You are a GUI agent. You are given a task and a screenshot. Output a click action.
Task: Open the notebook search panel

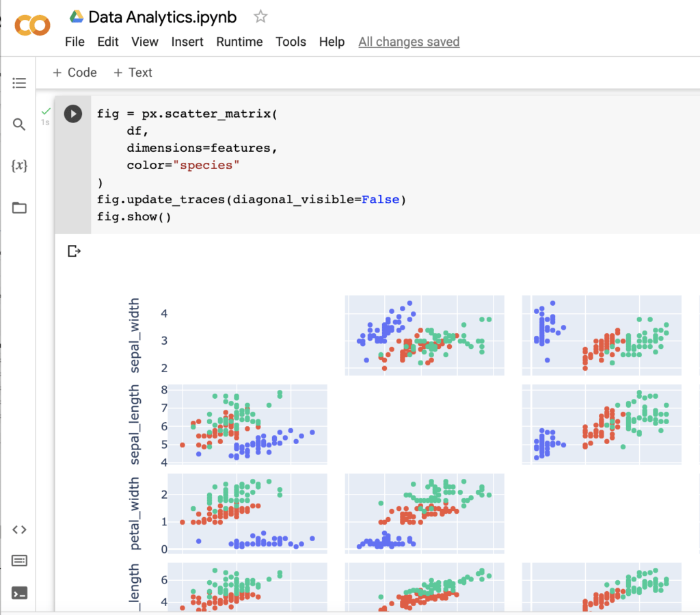[19, 124]
